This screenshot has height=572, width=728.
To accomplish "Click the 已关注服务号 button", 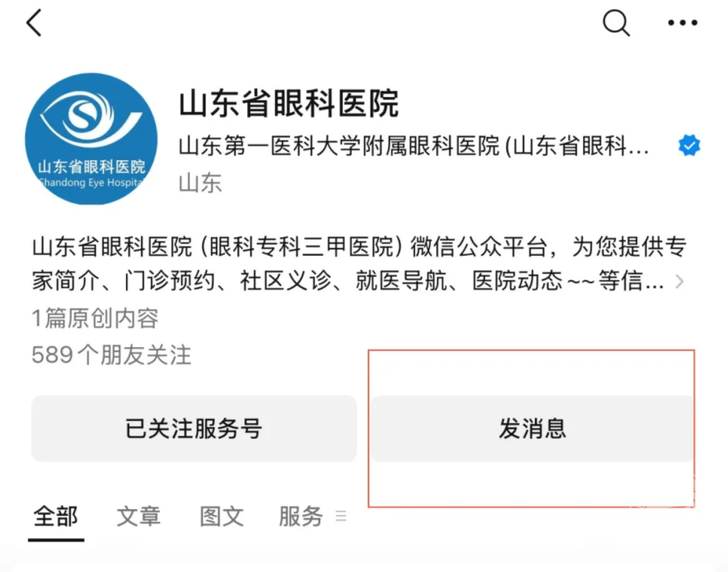I will coord(194,428).
